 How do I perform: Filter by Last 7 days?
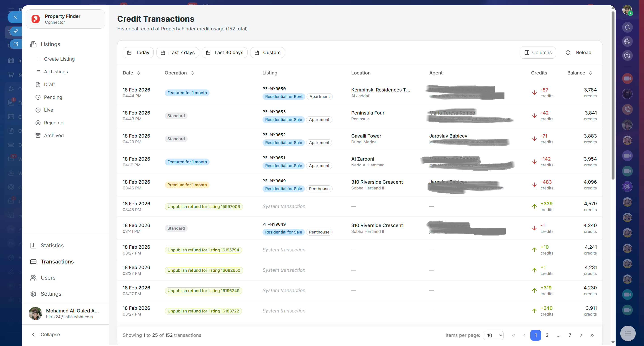178,53
